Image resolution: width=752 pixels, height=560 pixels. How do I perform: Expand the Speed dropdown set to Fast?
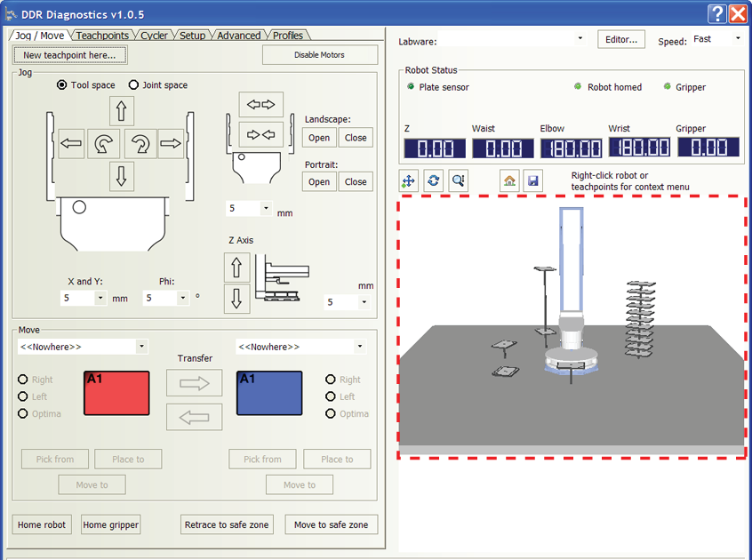737,39
